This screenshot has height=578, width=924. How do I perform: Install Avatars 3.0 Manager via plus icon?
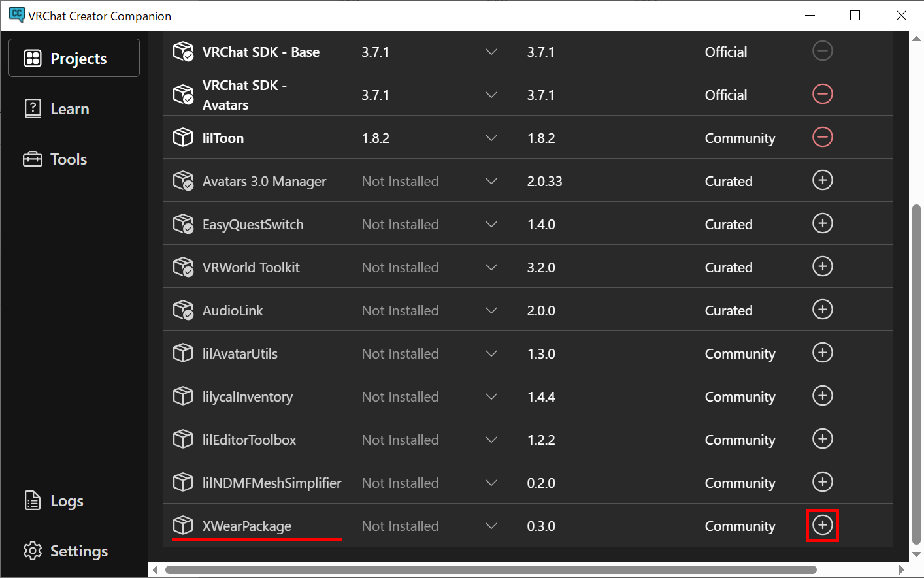point(822,180)
